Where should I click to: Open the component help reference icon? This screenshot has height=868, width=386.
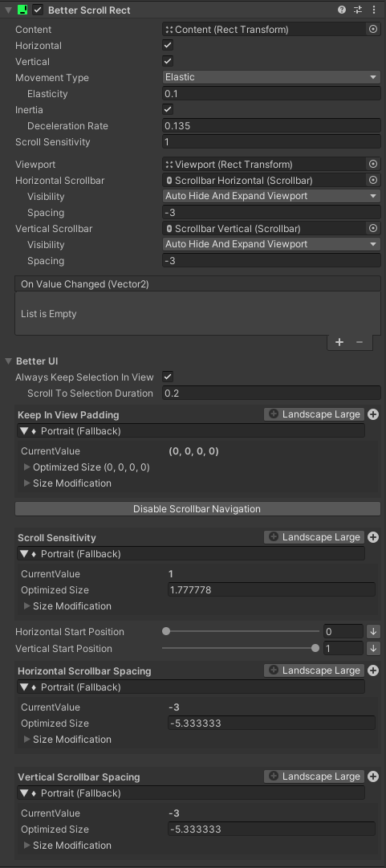coord(342,10)
